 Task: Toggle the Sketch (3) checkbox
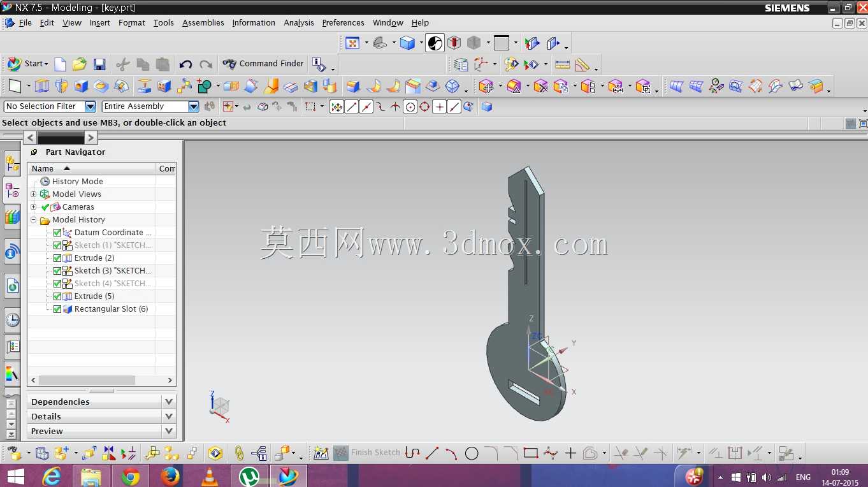[x=57, y=271]
